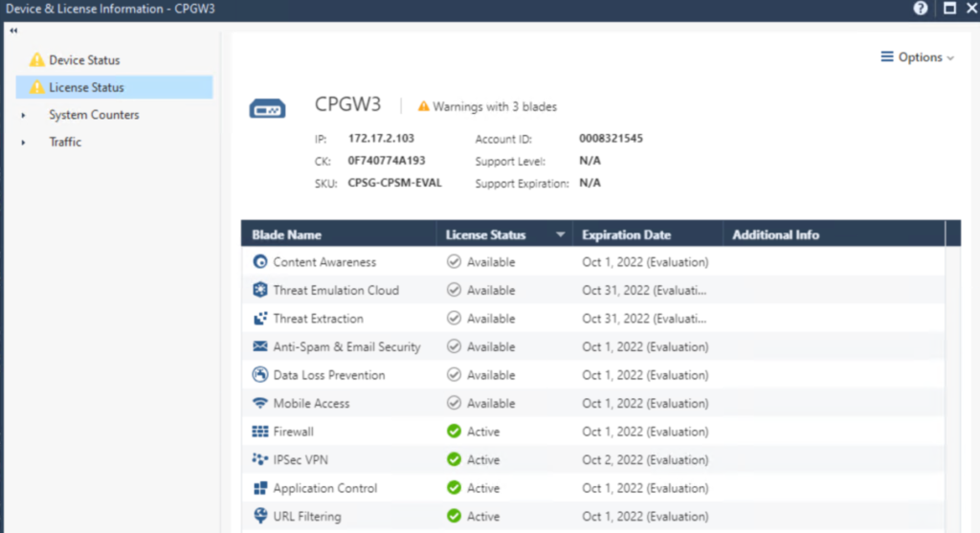Click the IPSec VPN blade icon
Viewport: 980px width, 533px height.
[260, 459]
